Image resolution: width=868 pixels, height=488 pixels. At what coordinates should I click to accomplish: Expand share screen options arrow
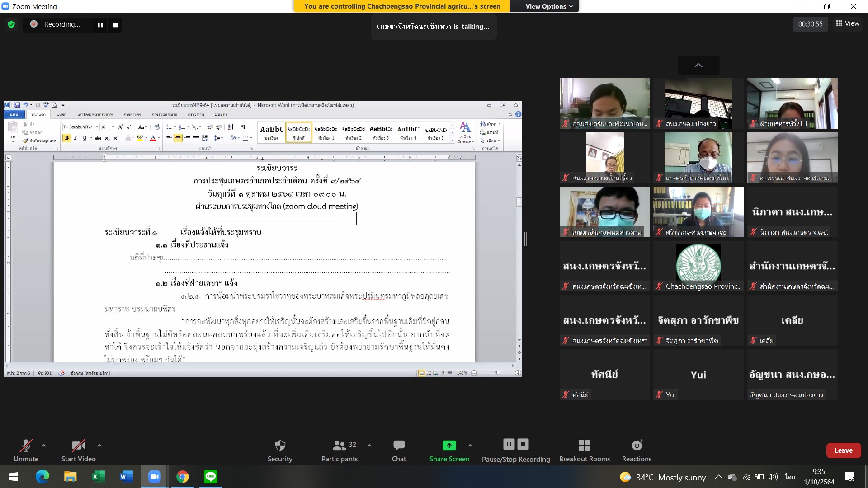coord(470,446)
